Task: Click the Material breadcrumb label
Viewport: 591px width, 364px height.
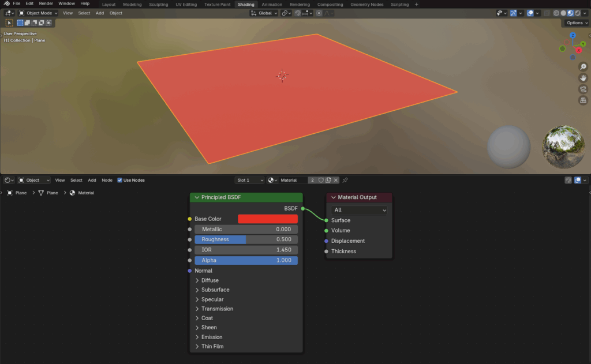Action: click(86, 193)
